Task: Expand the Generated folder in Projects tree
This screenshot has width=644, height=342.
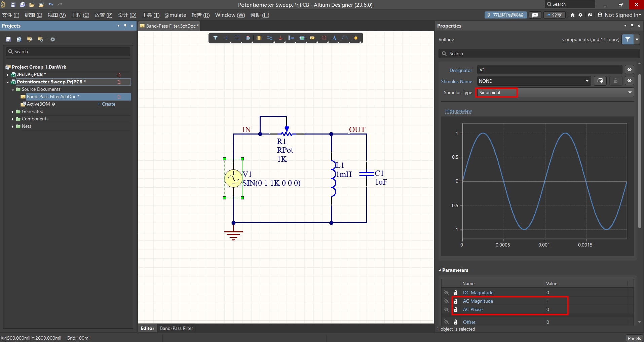Action: pyautogui.click(x=13, y=112)
